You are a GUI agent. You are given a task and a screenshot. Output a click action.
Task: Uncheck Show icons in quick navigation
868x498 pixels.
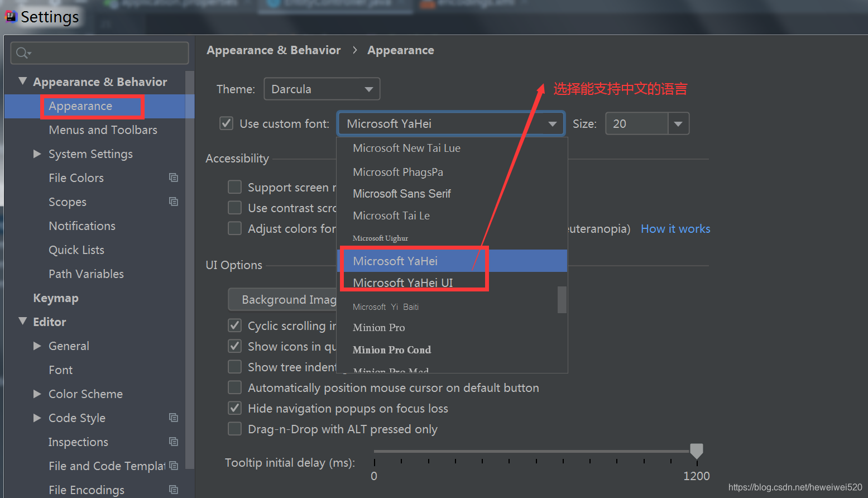pos(235,346)
